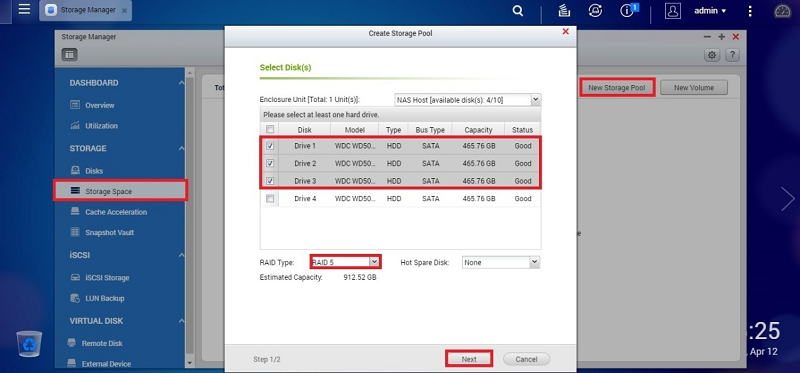
Task: Sort by the Capacity column header
Action: (x=478, y=130)
